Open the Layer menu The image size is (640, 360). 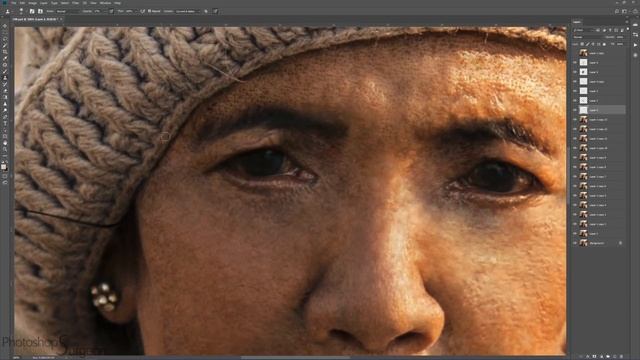point(44,3)
